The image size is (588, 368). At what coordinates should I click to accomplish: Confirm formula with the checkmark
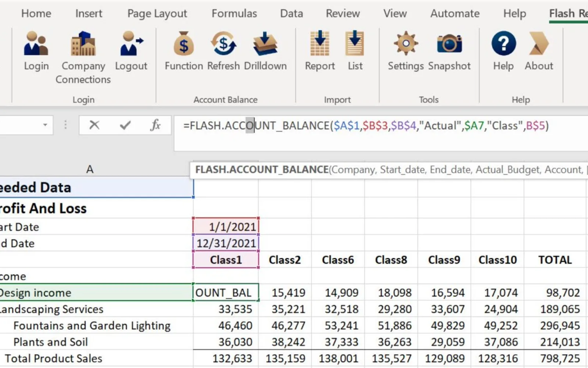pyautogui.click(x=125, y=125)
